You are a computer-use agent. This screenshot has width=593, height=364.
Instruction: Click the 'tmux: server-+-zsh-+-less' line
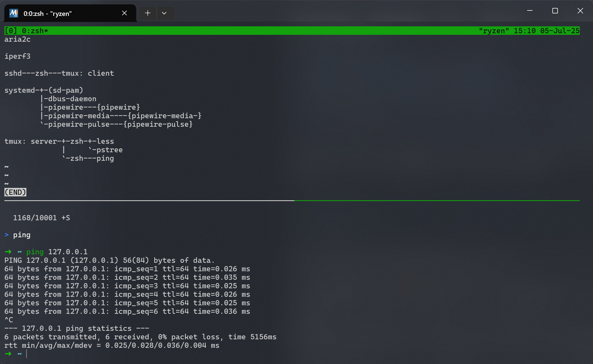[x=59, y=141]
